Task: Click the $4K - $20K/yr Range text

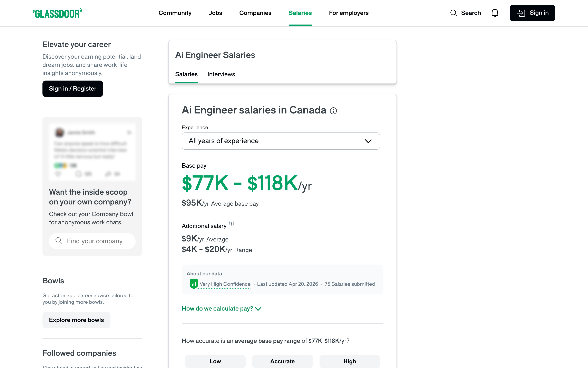Action: (217, 249)
